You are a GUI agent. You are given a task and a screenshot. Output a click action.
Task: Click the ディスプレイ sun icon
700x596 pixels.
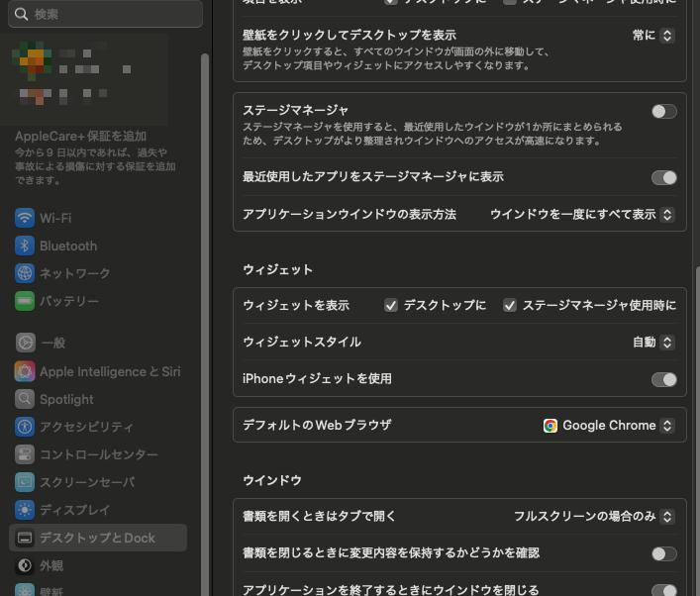pyautogui.click(x=25, y=510)
